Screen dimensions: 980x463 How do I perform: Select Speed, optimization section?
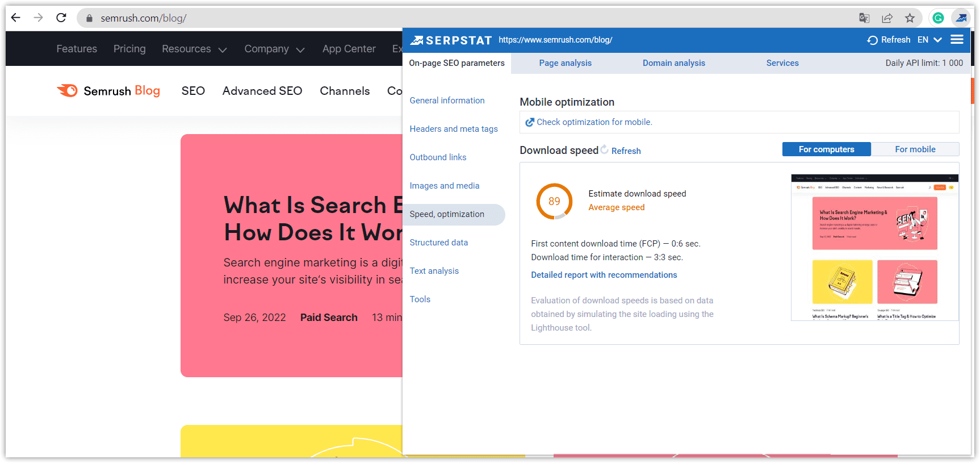454,214
